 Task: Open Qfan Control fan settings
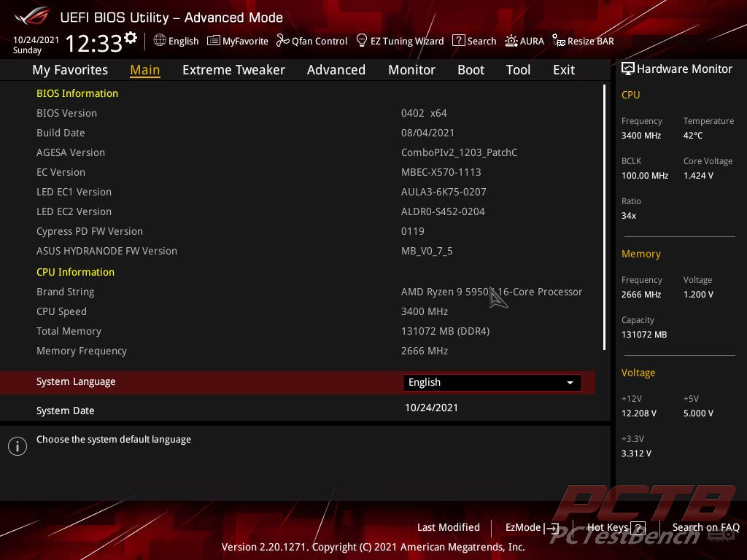point(312,41)
